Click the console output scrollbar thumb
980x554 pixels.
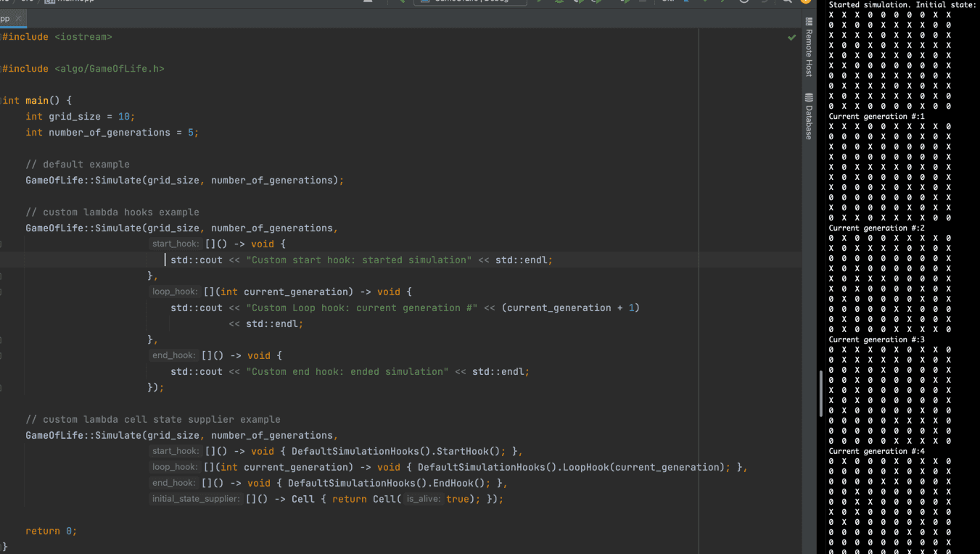821,394
